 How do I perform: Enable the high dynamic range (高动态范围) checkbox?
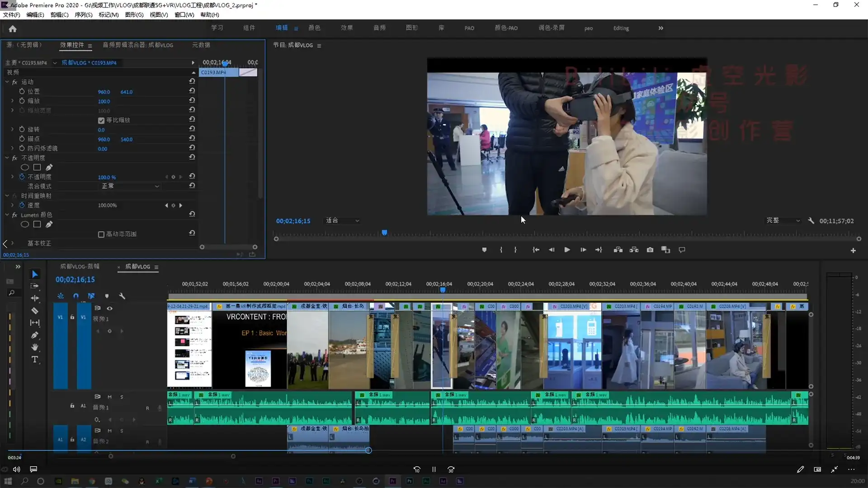[x=101, y=234]
